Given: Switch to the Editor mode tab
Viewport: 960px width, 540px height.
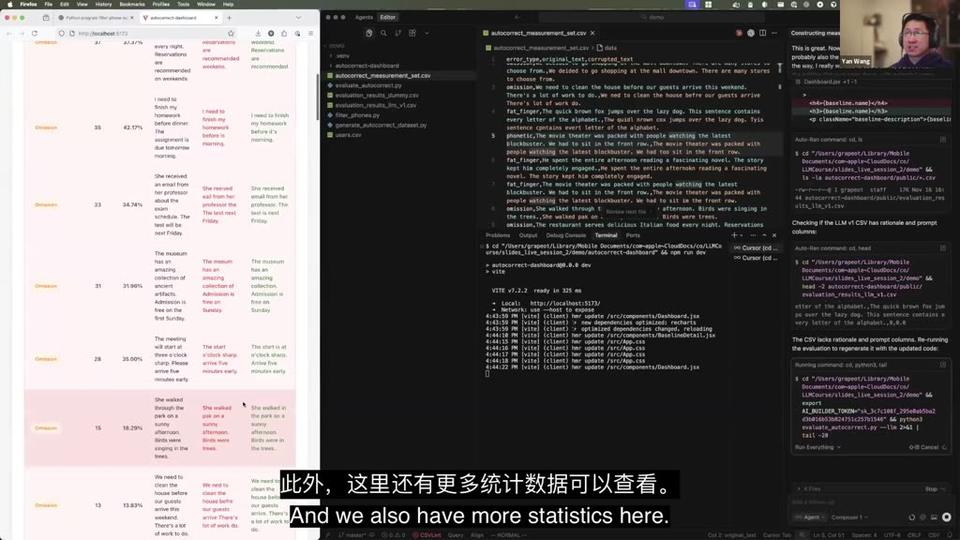Looking at the screenshot, I should 388,17.
